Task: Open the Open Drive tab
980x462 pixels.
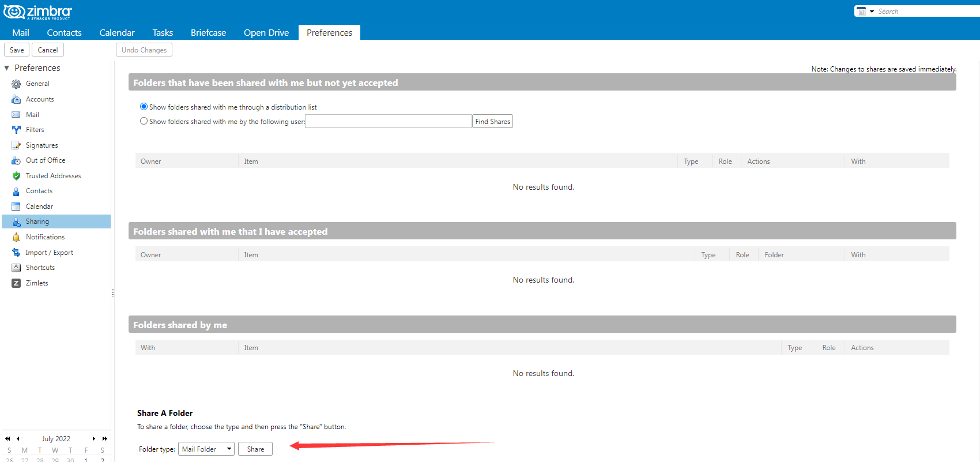Action: pos(266,33)
